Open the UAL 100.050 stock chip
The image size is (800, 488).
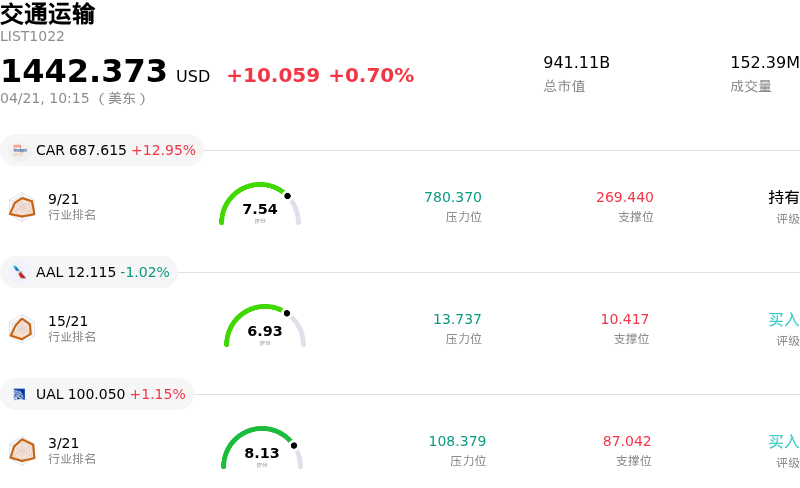coord(97,394)
